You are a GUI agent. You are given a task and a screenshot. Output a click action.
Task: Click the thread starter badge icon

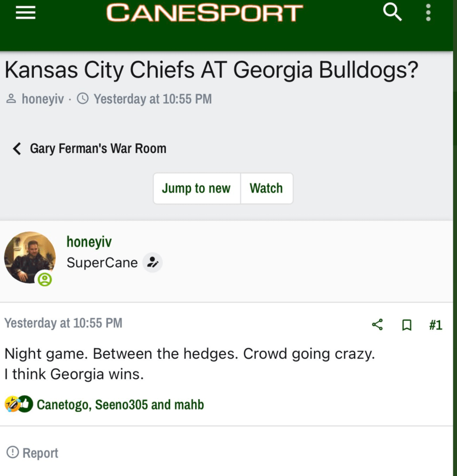click(152, 263)
